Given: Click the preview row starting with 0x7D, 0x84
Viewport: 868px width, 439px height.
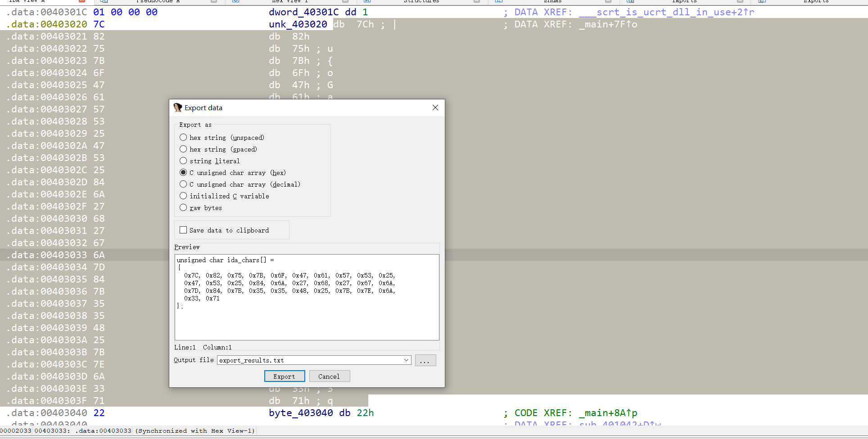Looking at the screenshot, I should click(x=289, y=291).
